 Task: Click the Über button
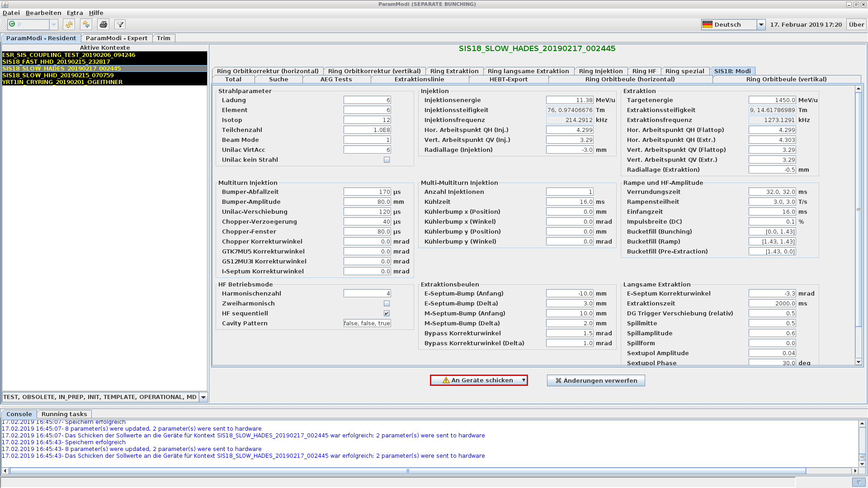pyautogui.click(x=856, y=24)
